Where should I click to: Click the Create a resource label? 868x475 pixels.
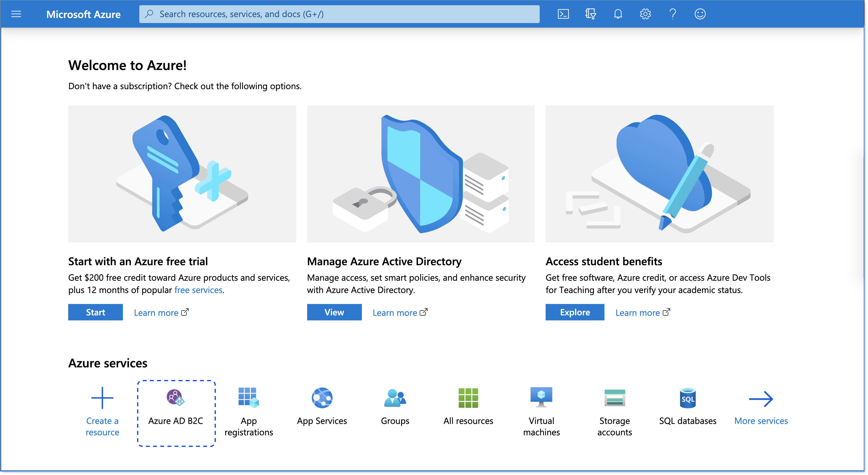[x=102, y=426]
